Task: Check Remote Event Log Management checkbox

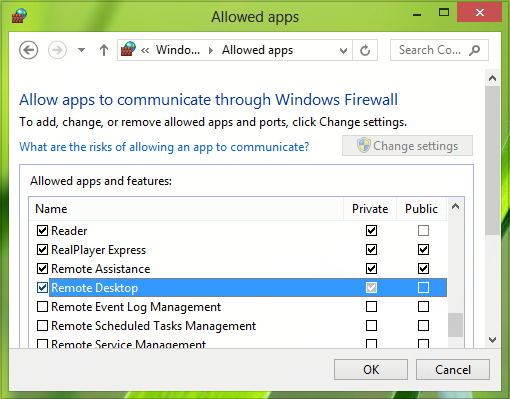Action: [x=42, y=306]
